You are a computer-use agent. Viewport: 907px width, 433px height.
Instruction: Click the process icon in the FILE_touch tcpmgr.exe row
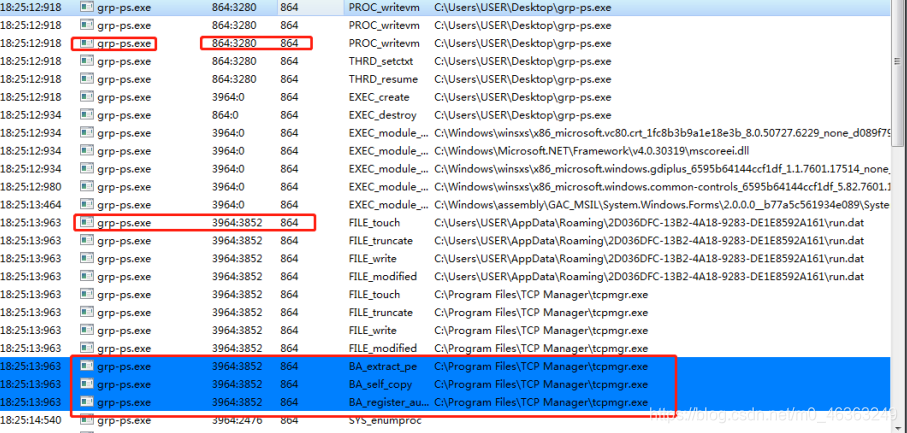tap(87, 295)
